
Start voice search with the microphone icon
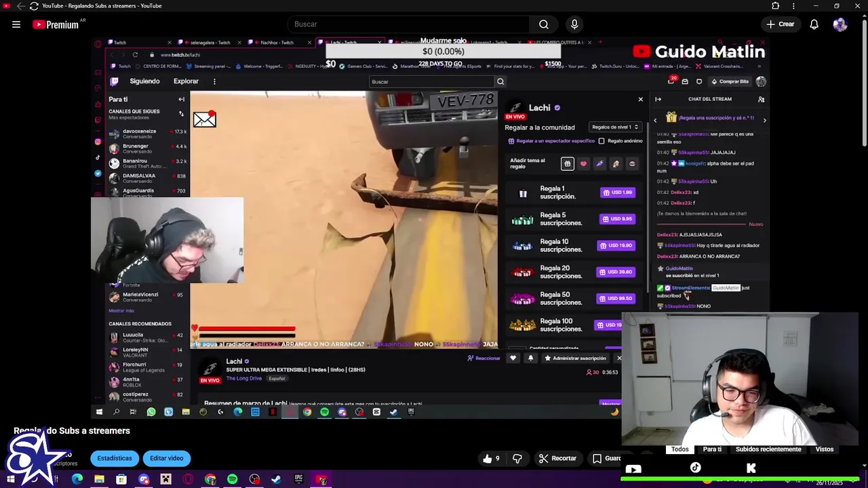click(574, 24)
